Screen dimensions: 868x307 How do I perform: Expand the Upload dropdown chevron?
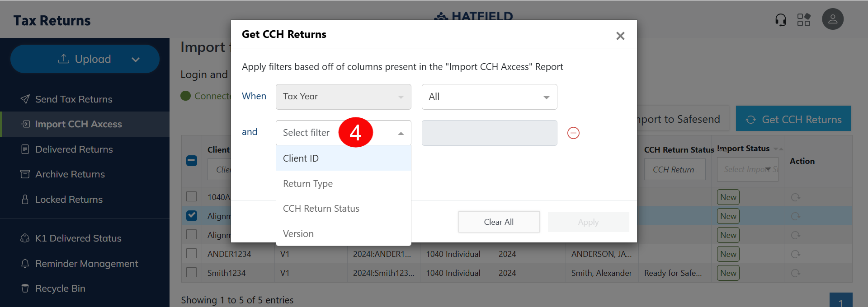click(136, 60)
